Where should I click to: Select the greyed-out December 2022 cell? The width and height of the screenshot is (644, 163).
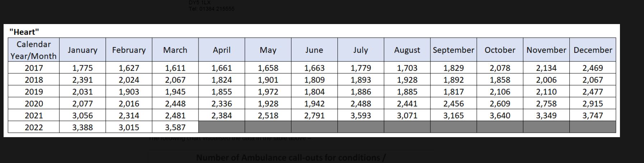593,127
